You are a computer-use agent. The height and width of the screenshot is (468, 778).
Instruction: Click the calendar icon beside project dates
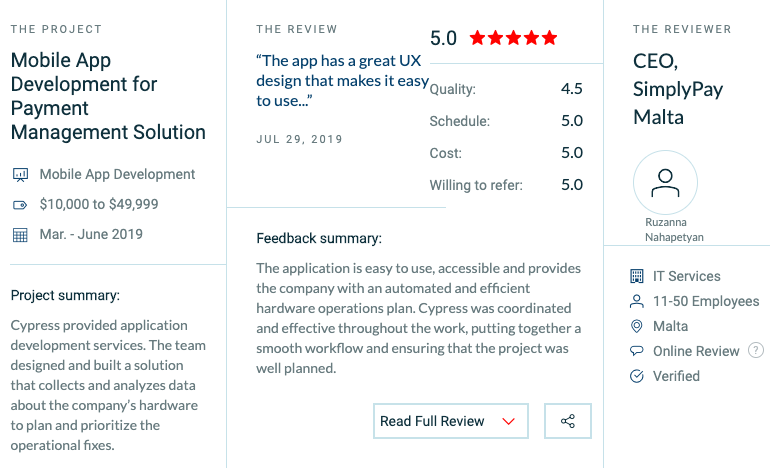20,235
